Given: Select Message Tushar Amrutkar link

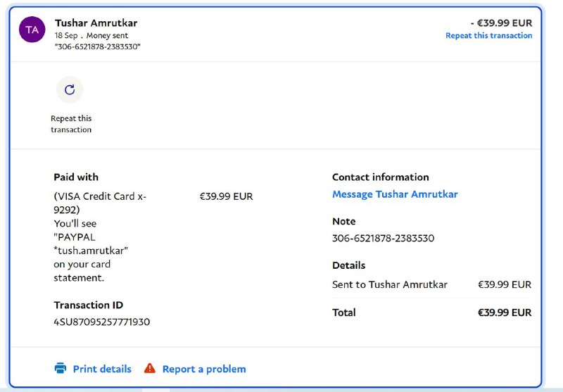Looking at the screenshot, I should (395, 194).
